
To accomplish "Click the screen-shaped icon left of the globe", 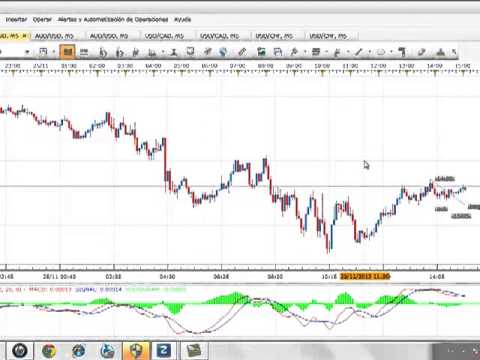I will pos(190,51).
